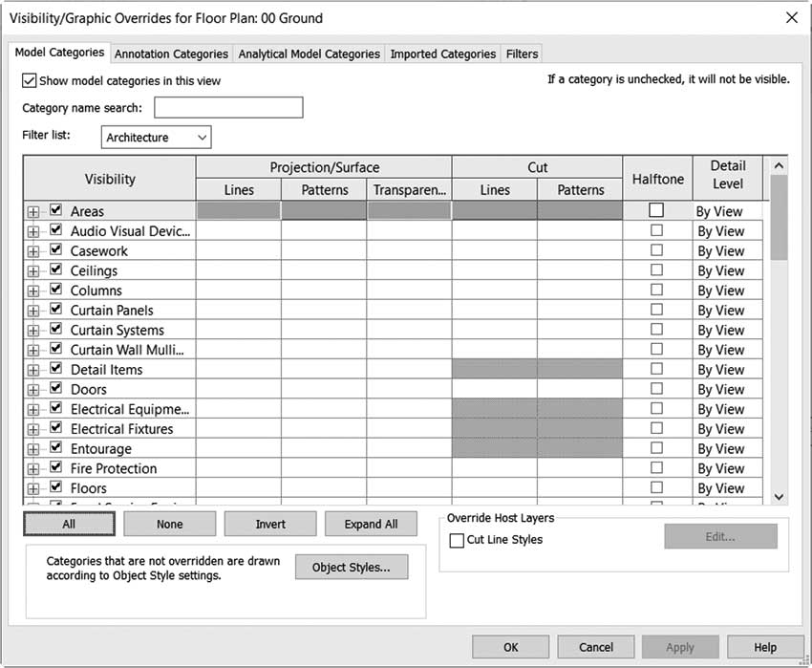Click the None selection button

[x=169, y=524]
